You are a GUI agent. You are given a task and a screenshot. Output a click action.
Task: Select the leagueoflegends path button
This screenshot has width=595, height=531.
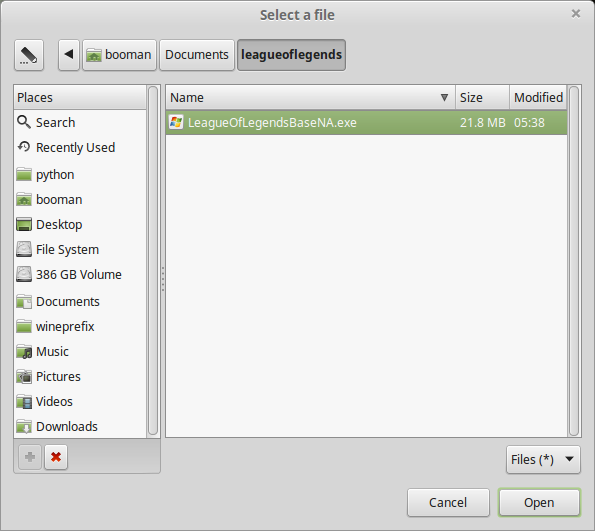click(291, 55)
